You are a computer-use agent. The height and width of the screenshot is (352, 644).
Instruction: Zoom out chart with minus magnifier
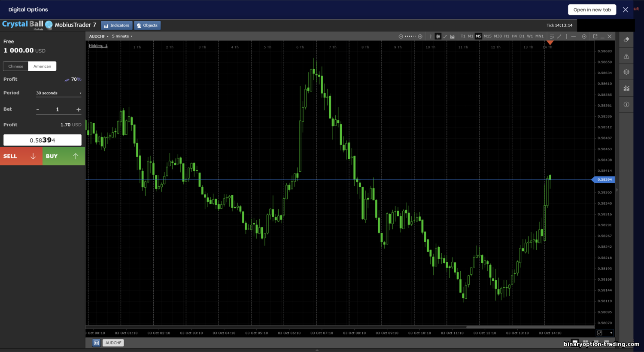[x=401, y=36]
